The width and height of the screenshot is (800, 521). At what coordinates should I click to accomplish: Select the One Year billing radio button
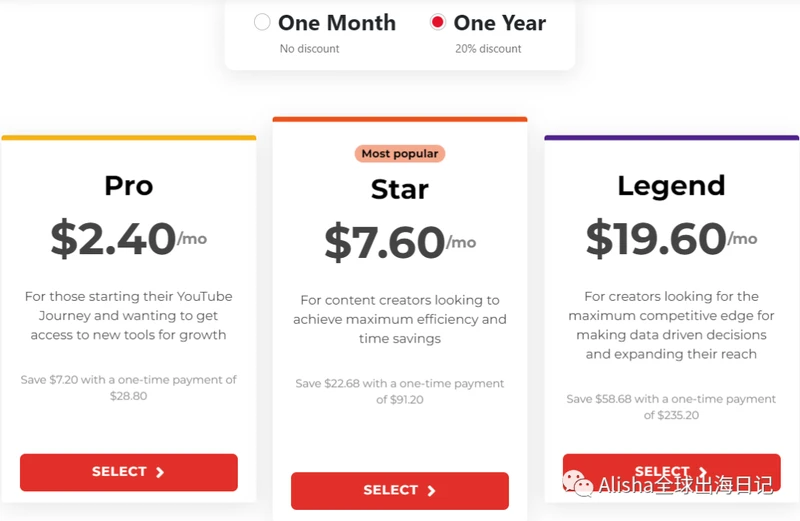(x=437, y=22)
